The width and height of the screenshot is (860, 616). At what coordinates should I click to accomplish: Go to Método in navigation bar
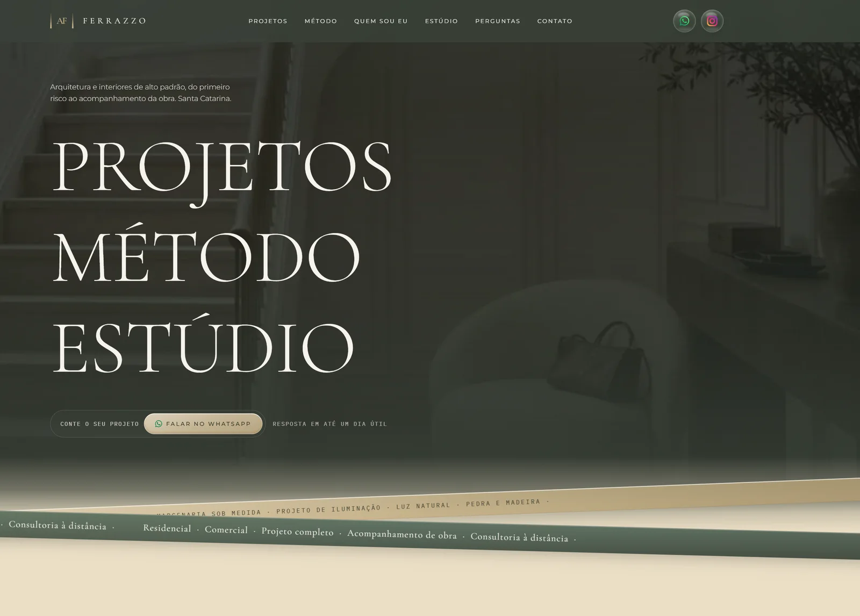coord(321,21)
